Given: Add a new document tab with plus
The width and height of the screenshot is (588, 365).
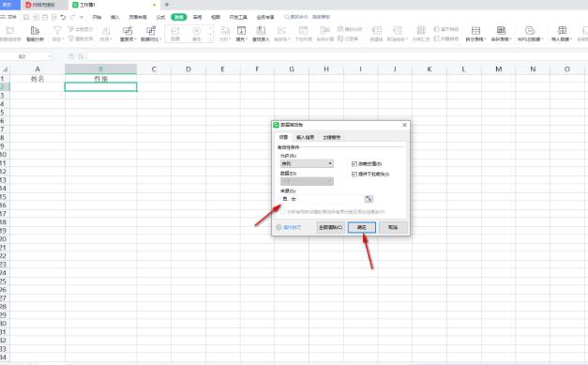Looking at the screenshot, I should coord(167,5).
